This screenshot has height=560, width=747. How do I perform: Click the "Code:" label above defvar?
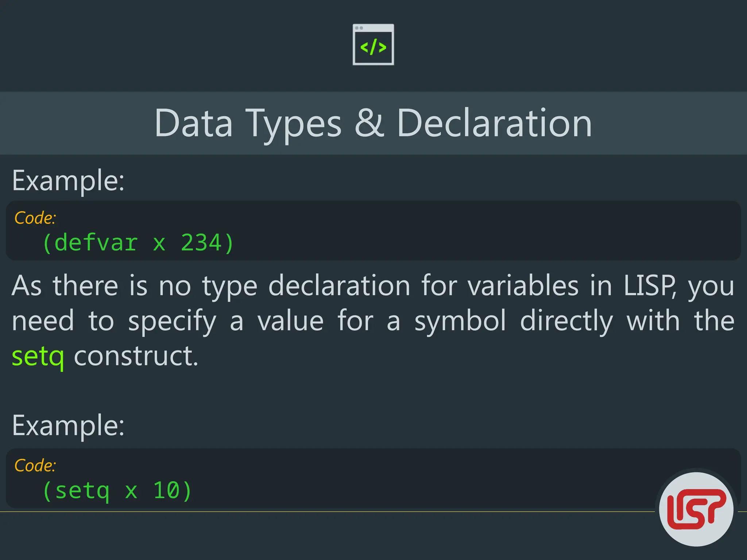(x=35, y=218)
